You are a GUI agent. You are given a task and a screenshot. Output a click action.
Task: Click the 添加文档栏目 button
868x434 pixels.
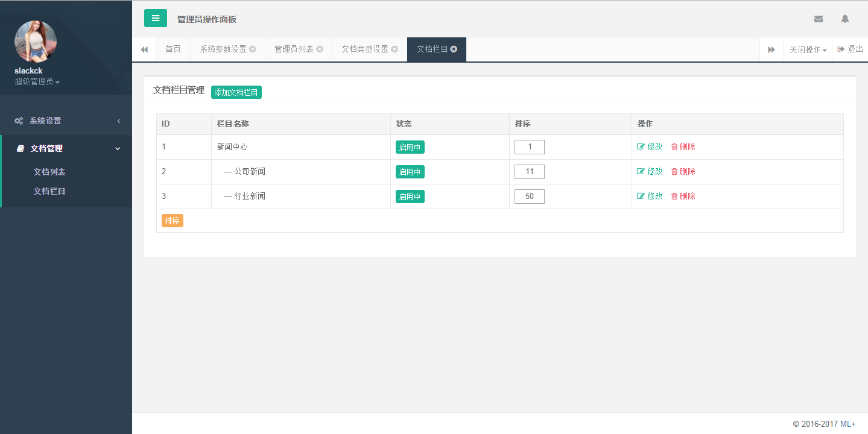(x=236, y=92)
